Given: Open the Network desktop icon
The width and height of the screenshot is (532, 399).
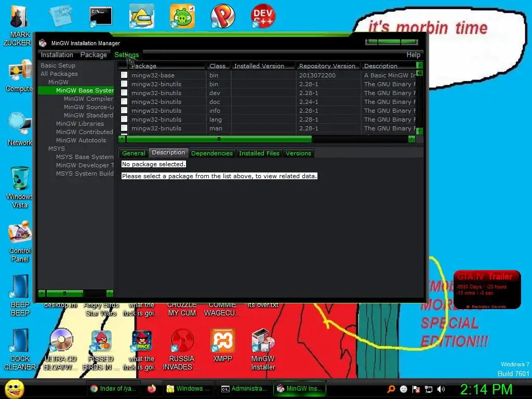Looking at the screenshot, I should pyautogui.click(x=20, y=129).
